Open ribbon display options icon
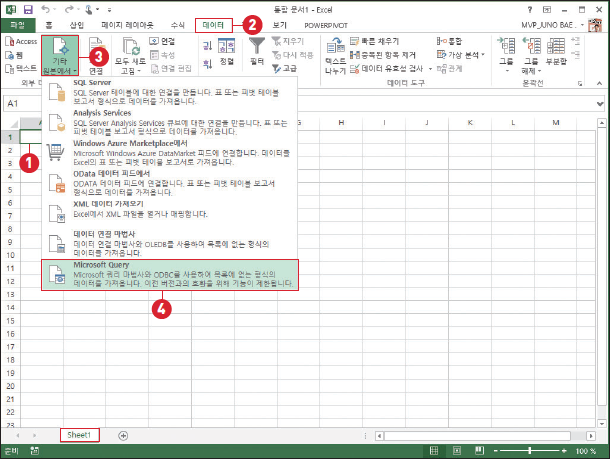The height and width of the screenshot is (459, 610). point(547,9)
